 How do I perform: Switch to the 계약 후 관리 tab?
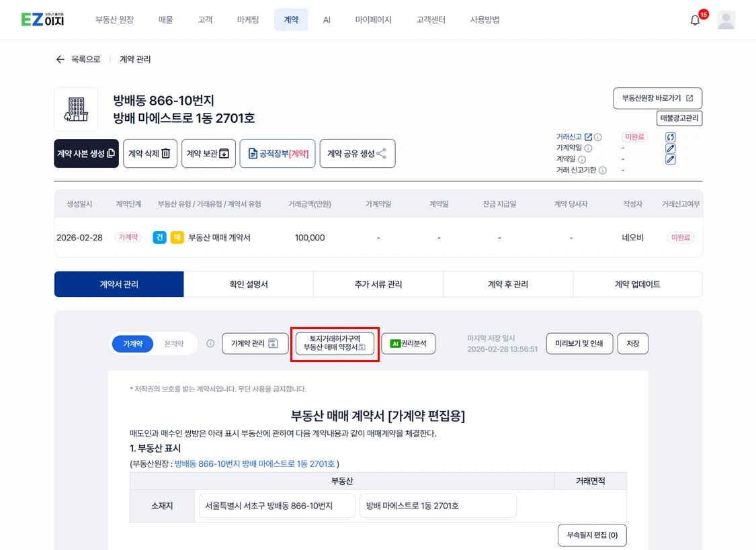(507, 284)
